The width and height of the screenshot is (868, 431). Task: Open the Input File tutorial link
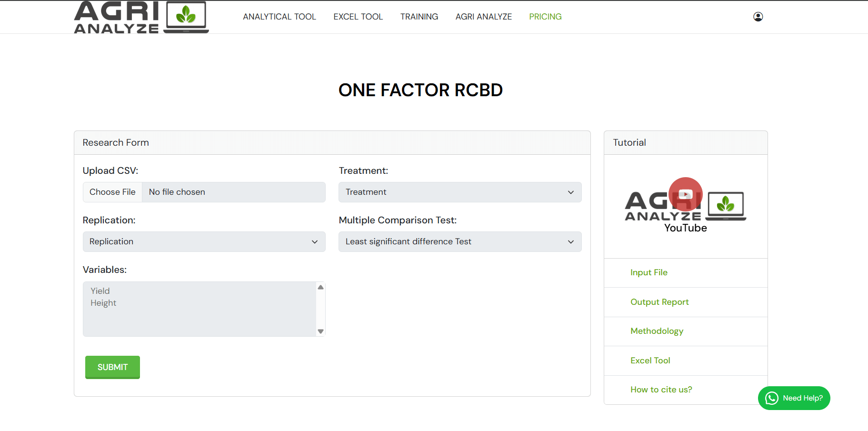(649, 272)
